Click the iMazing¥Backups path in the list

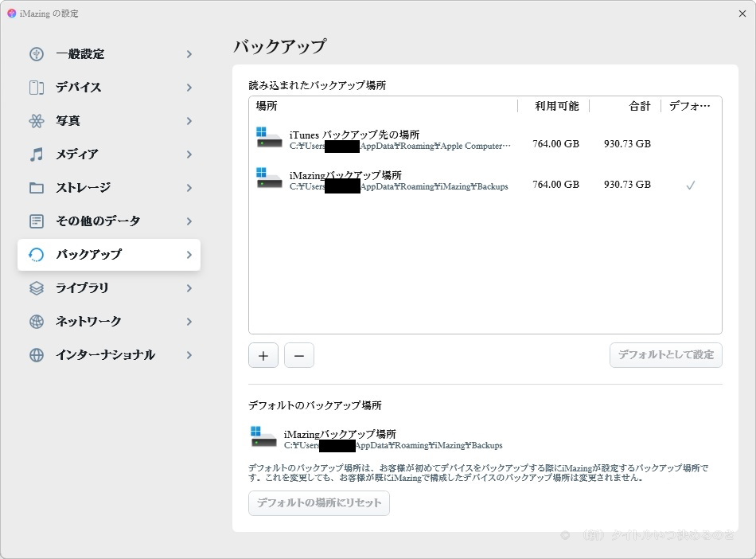tap(399, 186)
